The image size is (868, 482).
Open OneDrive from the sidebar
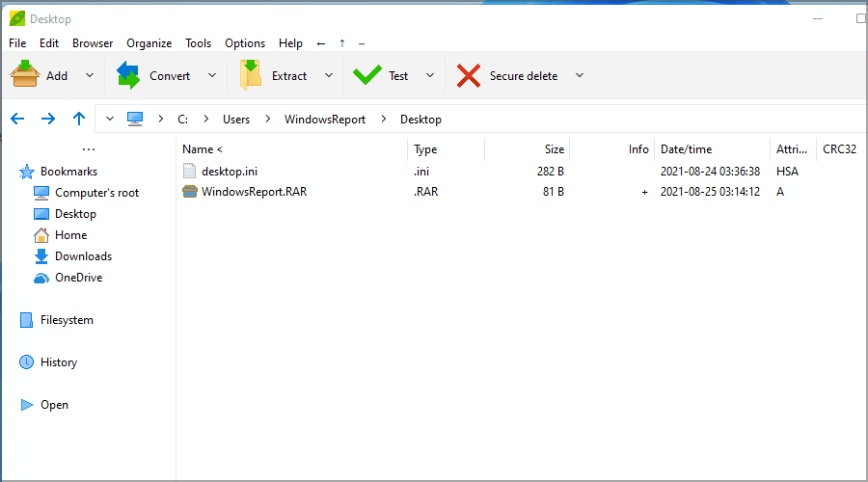(78, 278)
